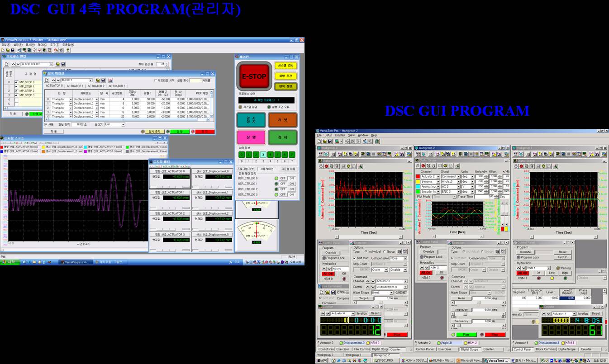
Task: Open the Sensors channel dropdown in Workgroup 2
Action: pos(438,181)
